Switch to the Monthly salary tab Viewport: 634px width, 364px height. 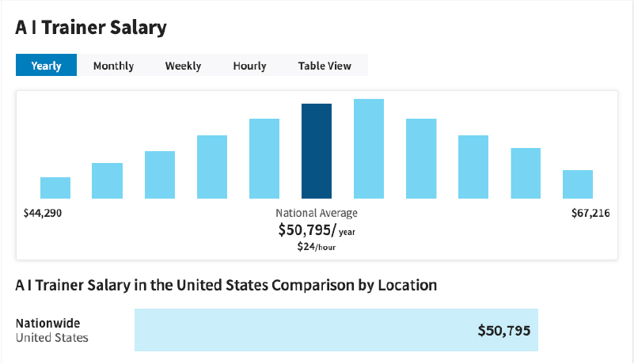113,66
